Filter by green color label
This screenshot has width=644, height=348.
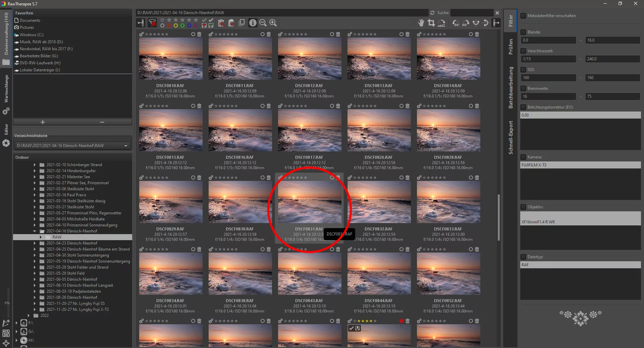coord(182,25)
